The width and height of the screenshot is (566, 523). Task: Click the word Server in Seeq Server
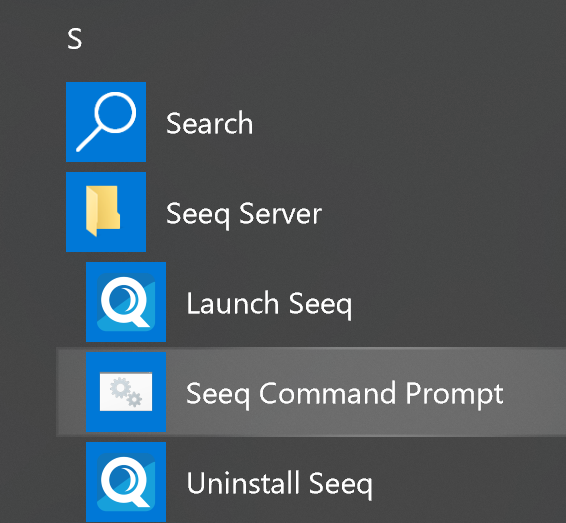pyautogui.click(x=280, y=214)
